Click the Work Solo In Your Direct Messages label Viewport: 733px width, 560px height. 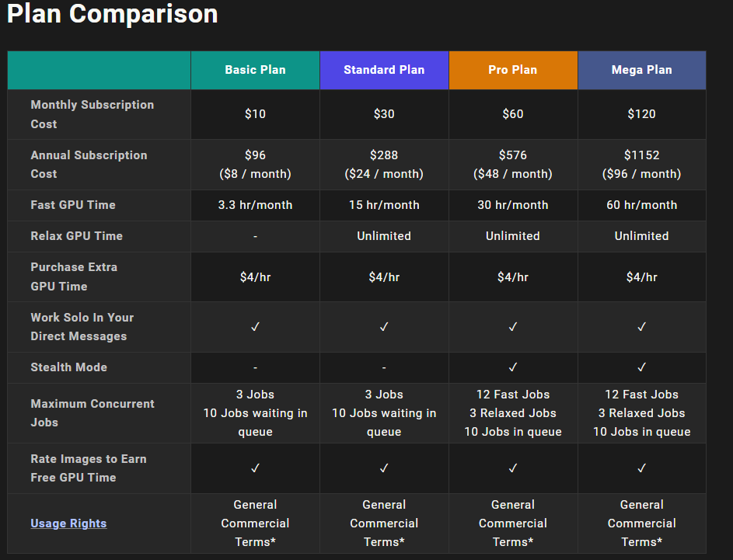[x=82, y=327]
